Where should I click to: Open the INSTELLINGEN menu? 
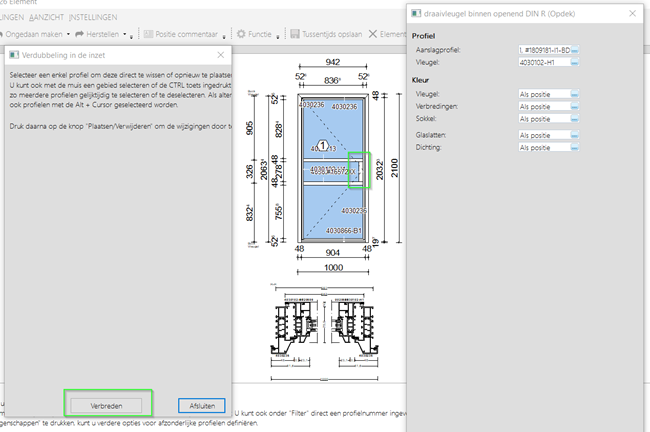tap(93, 17)
